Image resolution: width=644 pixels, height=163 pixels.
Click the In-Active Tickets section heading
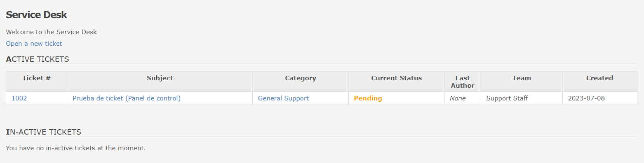[43, 132]
